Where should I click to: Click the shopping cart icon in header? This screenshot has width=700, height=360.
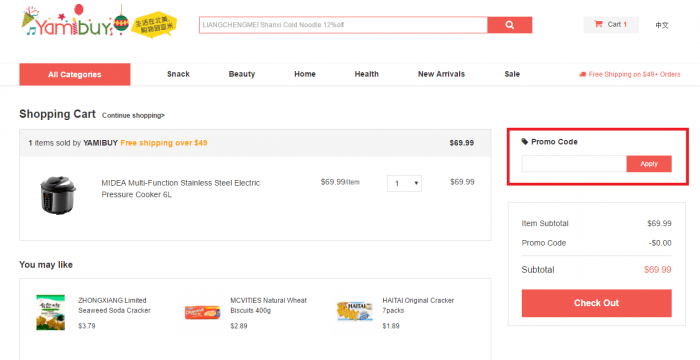point(598,24)
